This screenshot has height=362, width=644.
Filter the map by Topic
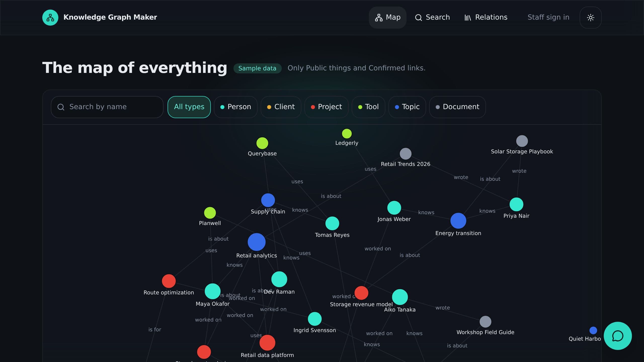point(407,107)
